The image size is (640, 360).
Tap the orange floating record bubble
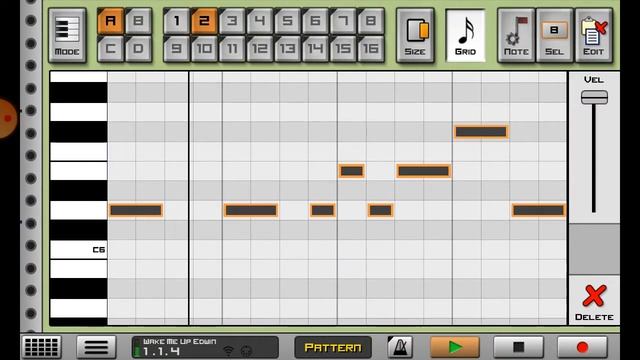(8, 118)
